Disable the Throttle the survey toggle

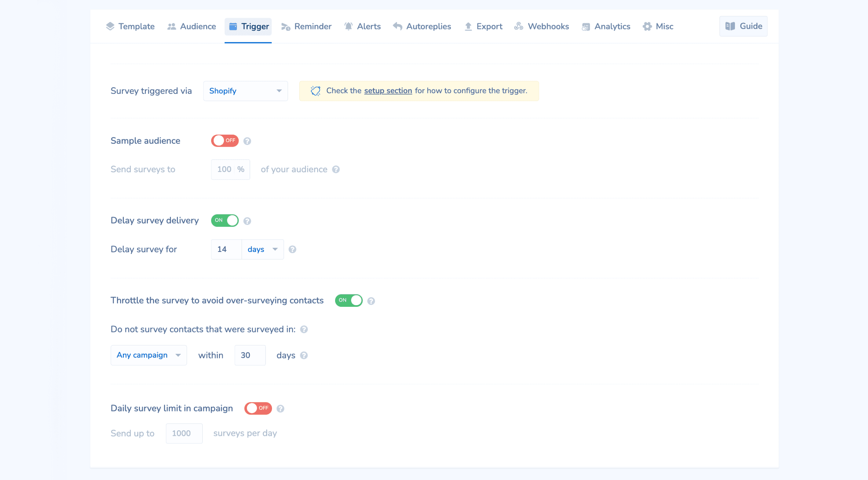coord(349,301)
